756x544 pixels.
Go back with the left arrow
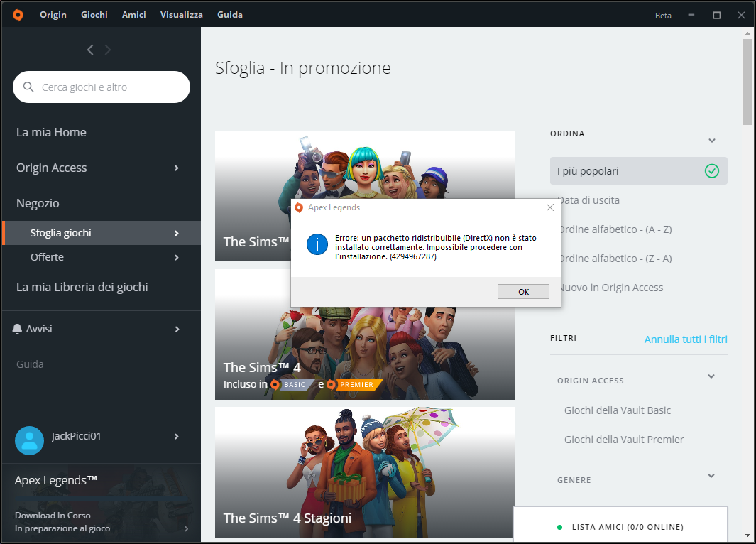[x=90, y=50]
